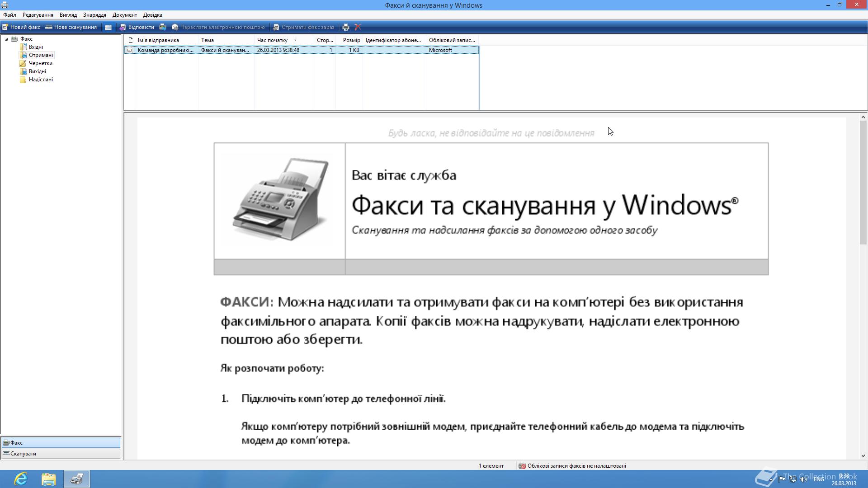Sort by Стор... column header
Image resolution: width=868 pixels, height=488 pixels.
coord(325,40)
